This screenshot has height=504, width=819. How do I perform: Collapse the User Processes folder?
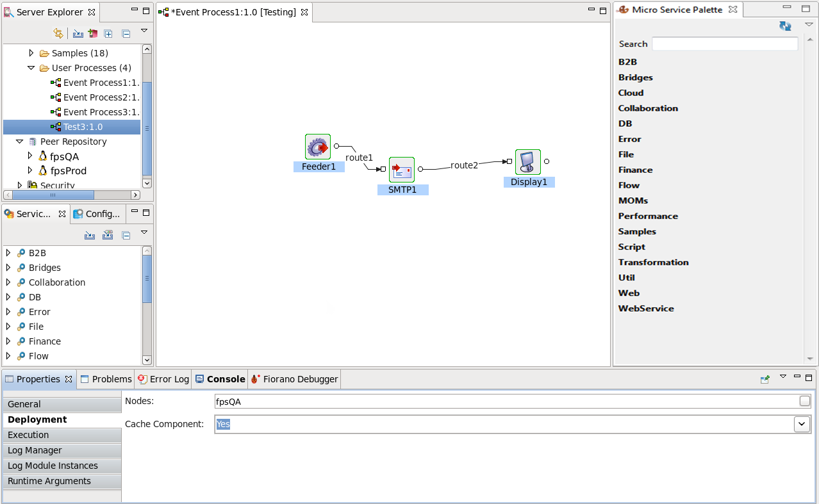[x=31, y=68]
